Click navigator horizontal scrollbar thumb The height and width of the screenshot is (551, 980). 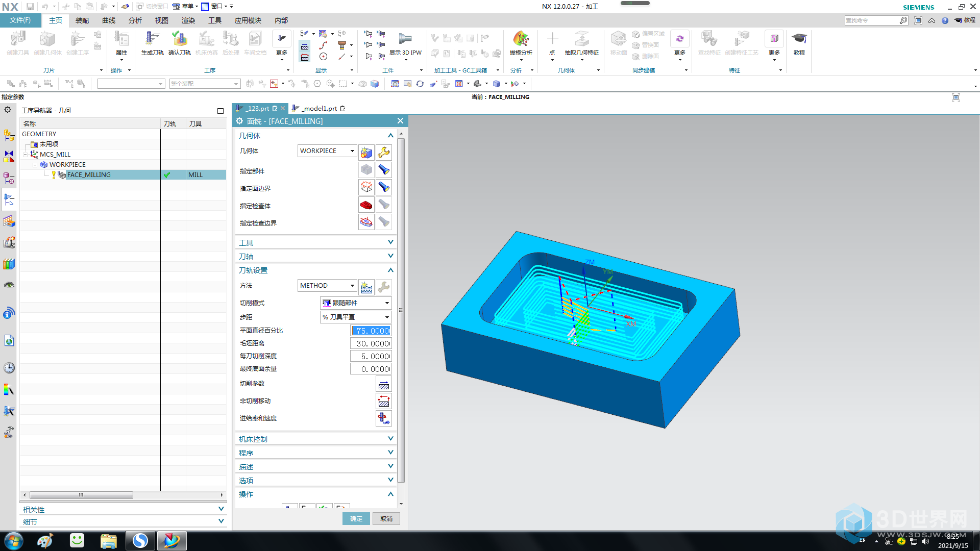coord(81,495)
